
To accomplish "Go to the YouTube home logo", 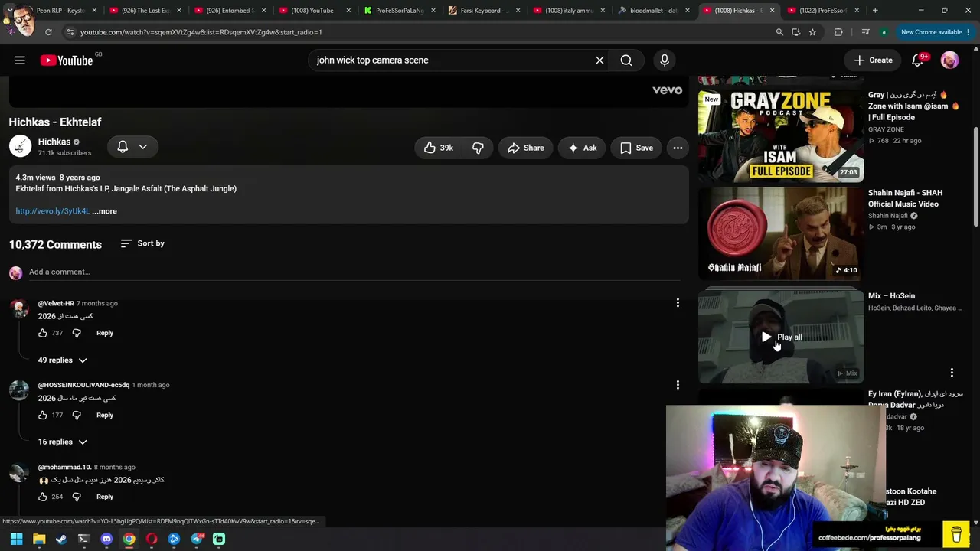I will (x=67, y=60).
